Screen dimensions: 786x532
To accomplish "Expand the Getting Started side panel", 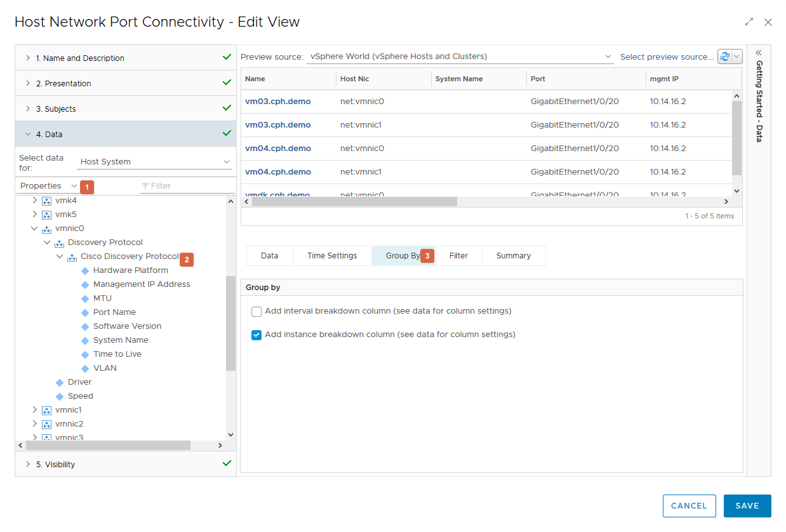I will [x=759, y=53].
